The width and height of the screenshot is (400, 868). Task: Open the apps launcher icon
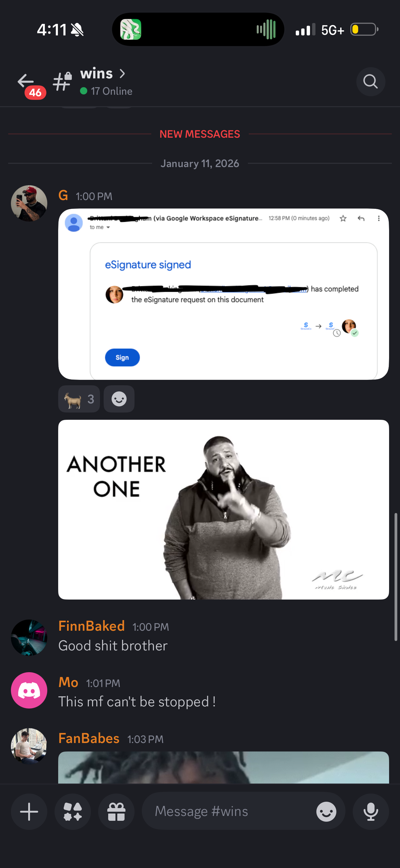pos(72,812)
